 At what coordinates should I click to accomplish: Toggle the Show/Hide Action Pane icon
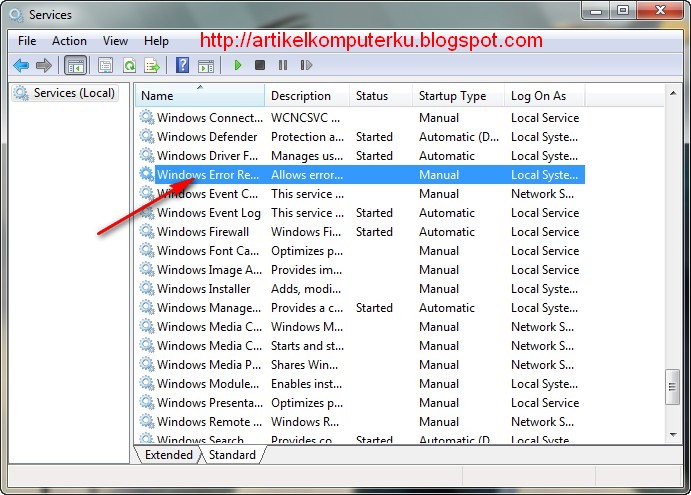pos(206,66)
